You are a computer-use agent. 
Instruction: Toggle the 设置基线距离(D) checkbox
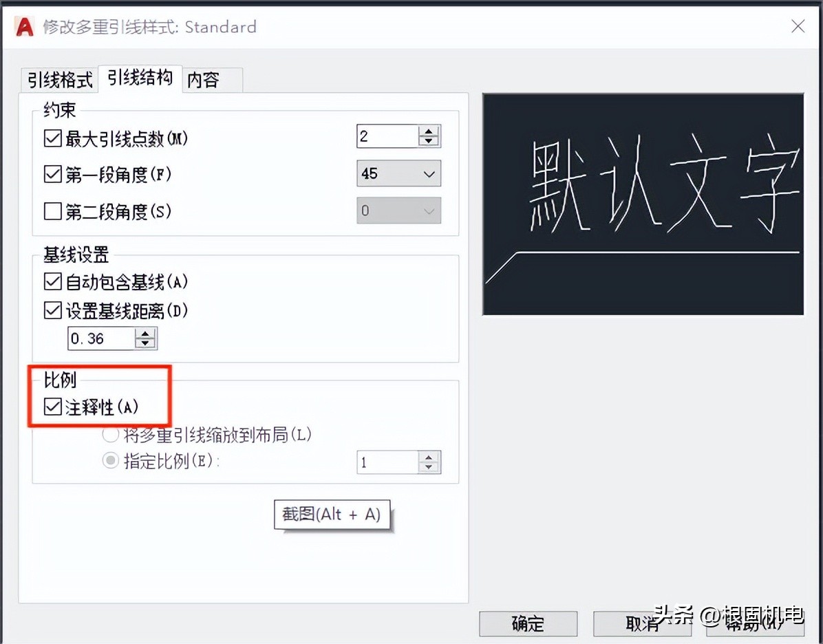[x=53, y=310]
